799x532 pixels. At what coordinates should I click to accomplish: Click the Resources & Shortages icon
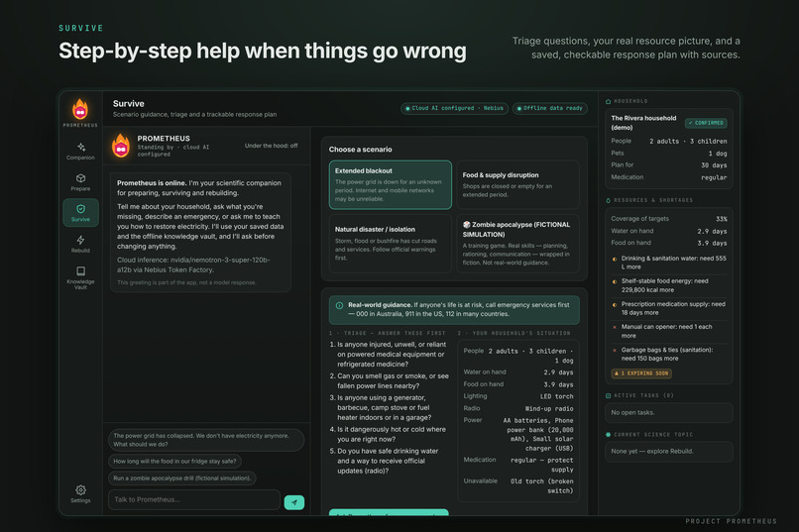(x=608, y=200)
